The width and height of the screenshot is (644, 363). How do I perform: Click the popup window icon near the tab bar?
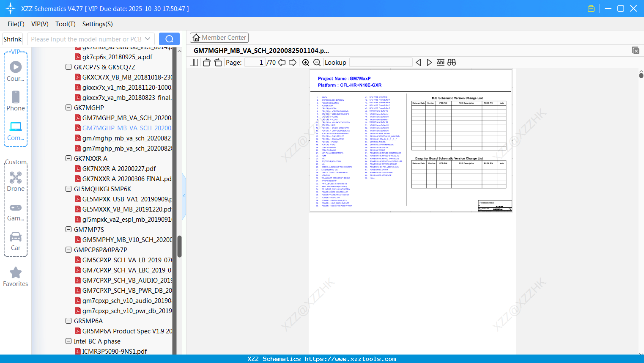pyautogui.click(x=635, y=50)
